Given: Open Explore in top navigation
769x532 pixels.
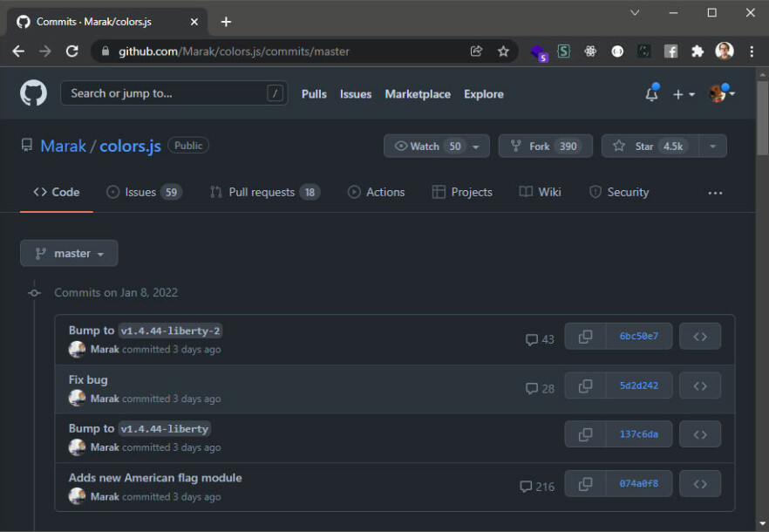Looking at the screenshot, I should point(484,94).
